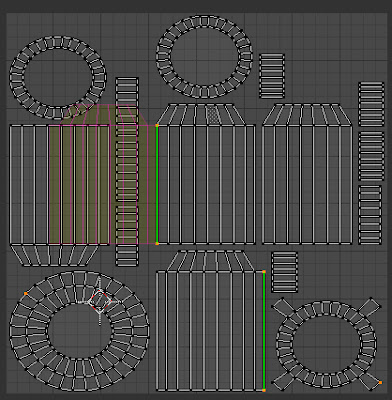Select the ring island with four protruding tabs
The height and width of the screenshot is (400, 392).
point(326,345)
